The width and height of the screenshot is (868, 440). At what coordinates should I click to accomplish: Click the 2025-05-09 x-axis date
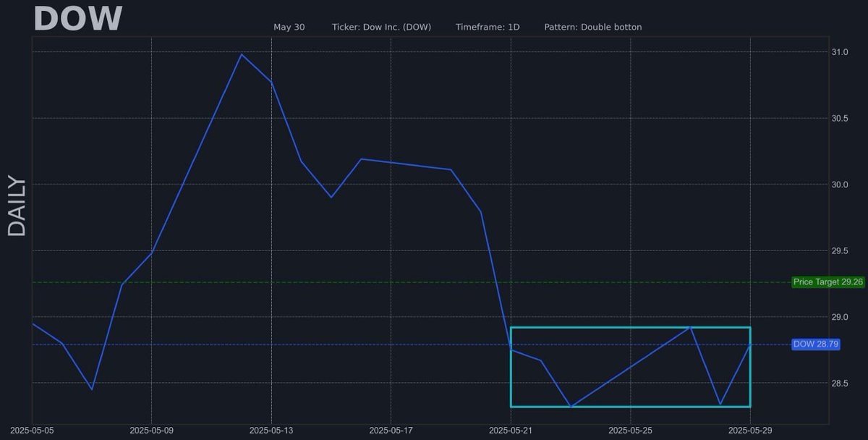(151, 430)
